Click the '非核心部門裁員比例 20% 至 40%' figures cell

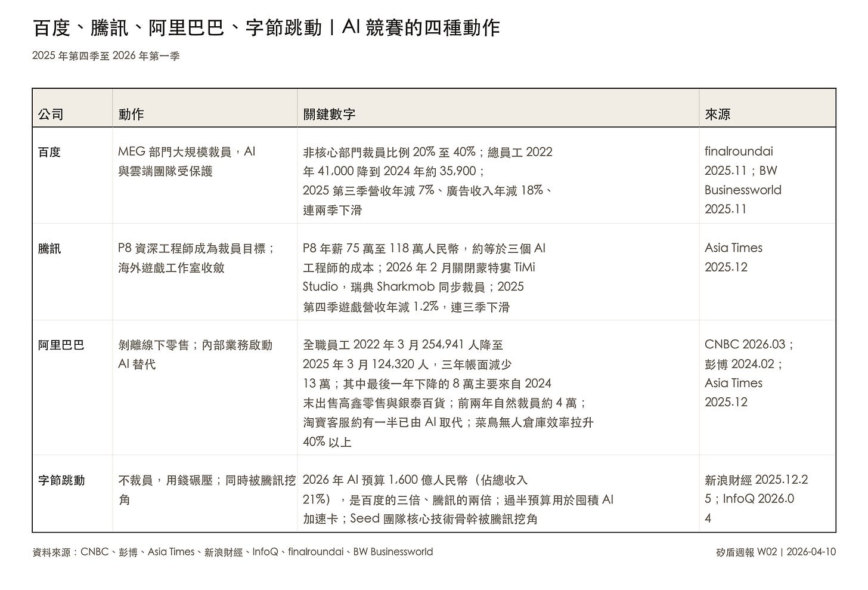pyautogui.click(x=498, y=175)
